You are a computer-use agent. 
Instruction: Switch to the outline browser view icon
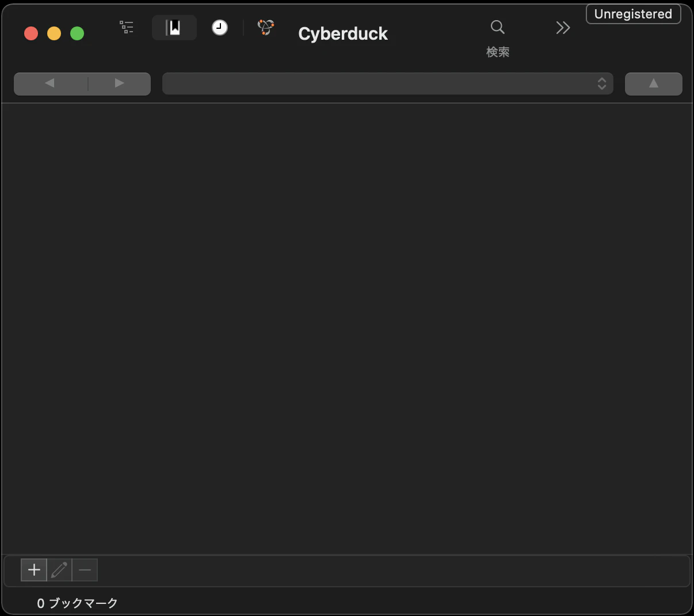(x=127, y=27)
